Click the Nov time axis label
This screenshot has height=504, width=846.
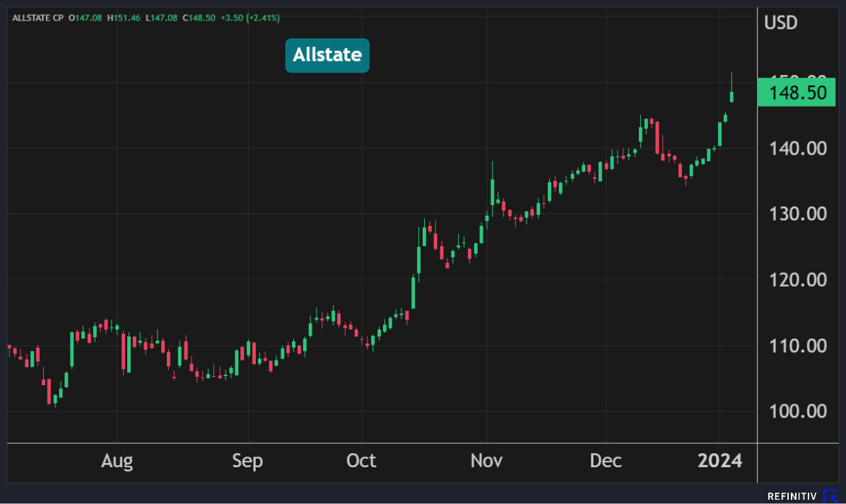(x=486, y=462)
